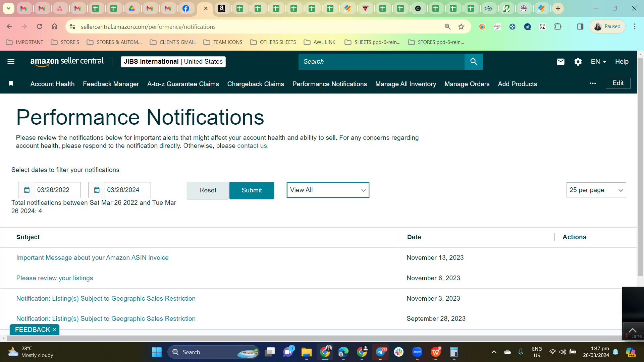This screenshot has height=362, width=644.
Task: Bookmark this page with the star
Action: (x=461, y=26)
